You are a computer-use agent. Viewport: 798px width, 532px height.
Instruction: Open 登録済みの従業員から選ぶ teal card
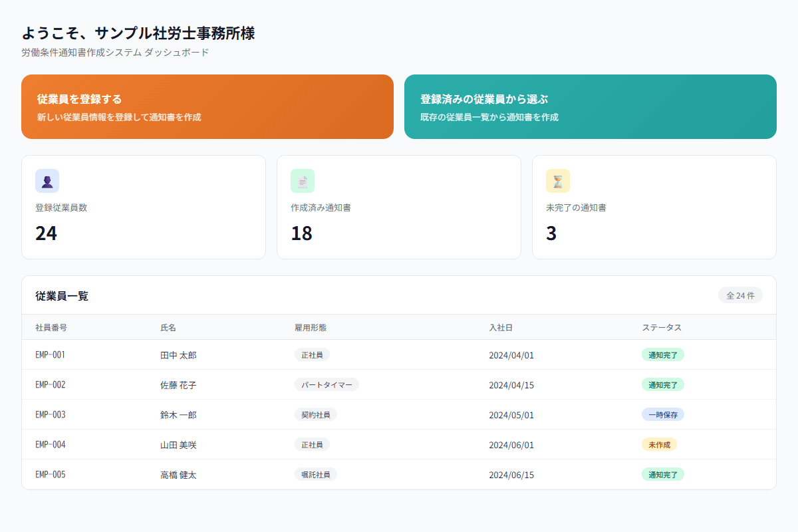591,106
